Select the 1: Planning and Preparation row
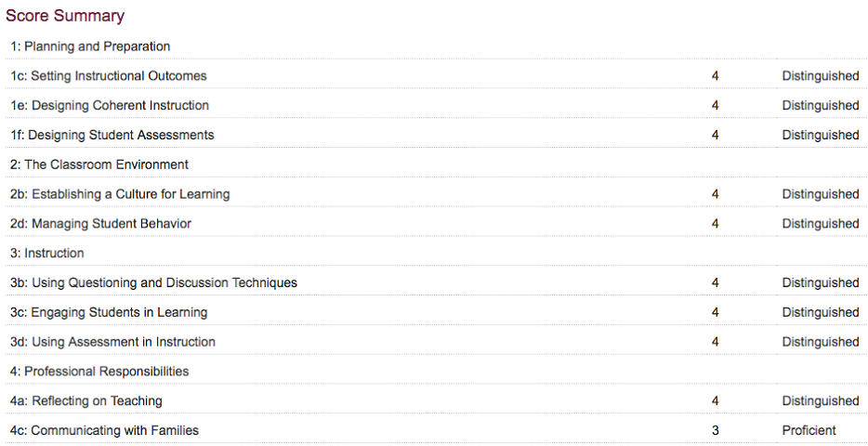The width and height of the screenshot is (868, 446). (x=436, y=46)
